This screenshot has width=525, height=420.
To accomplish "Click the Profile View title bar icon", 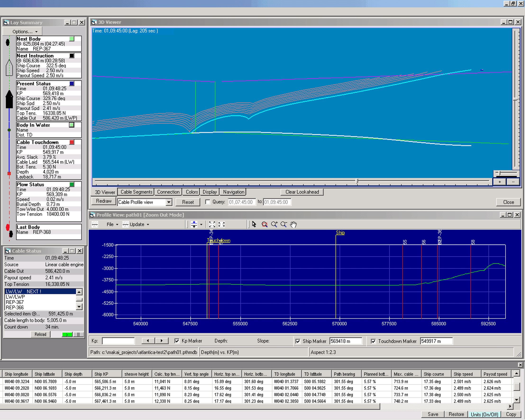I will coord(92,215).
